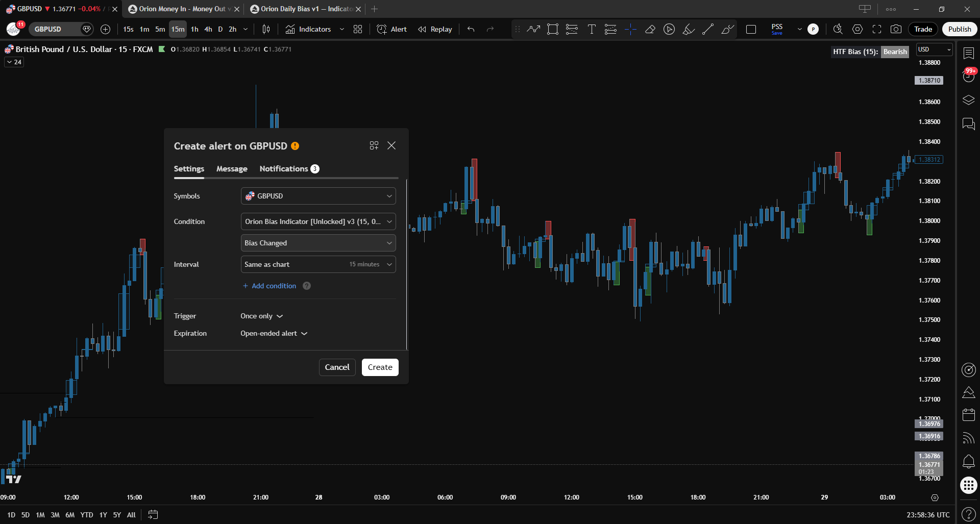Open the alerts bell in right sidebar

click(968, 462)
